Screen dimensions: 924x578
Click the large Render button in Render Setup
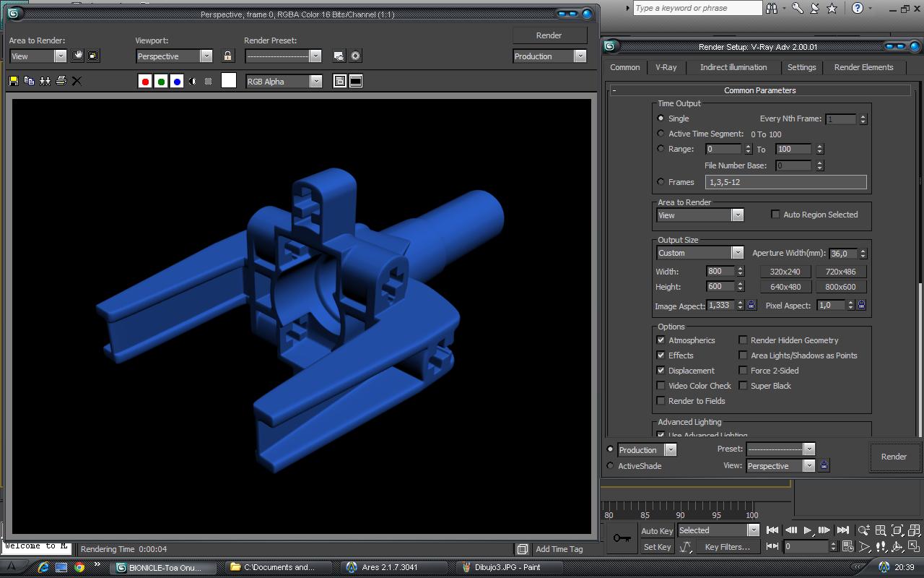894,457
